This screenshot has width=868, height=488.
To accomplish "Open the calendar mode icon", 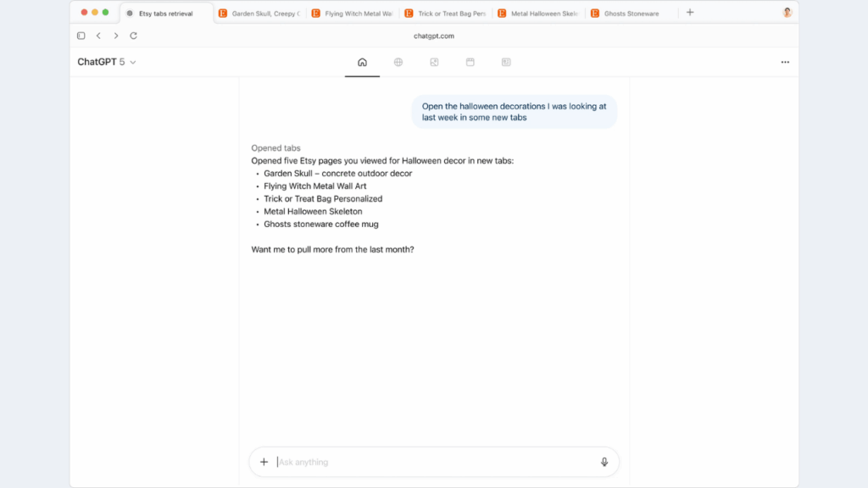I will pyautogui.click(x=470, y=62).
